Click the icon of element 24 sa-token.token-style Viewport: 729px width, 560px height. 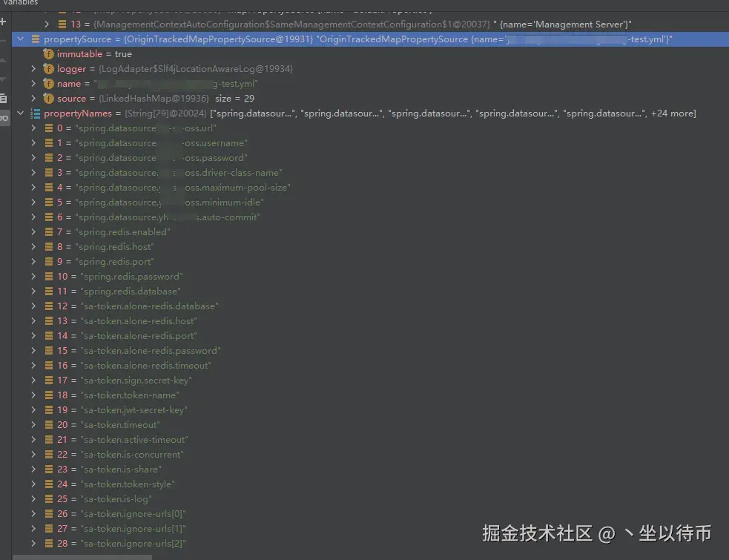49,484
